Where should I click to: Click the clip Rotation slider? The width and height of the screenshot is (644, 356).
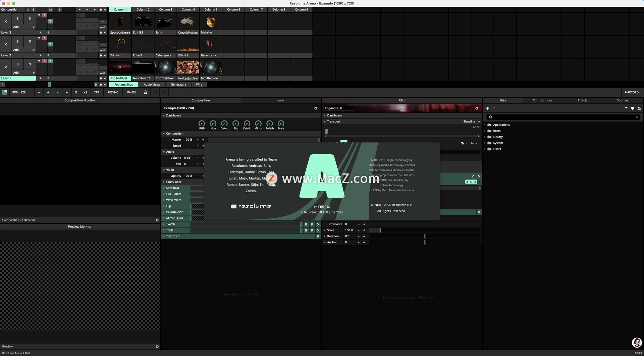pos(425,237)
